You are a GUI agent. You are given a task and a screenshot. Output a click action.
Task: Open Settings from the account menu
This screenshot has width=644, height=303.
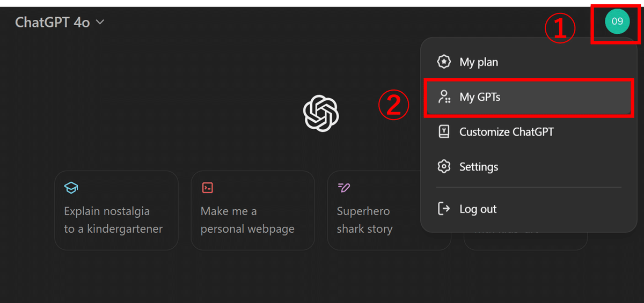[529, 167]
